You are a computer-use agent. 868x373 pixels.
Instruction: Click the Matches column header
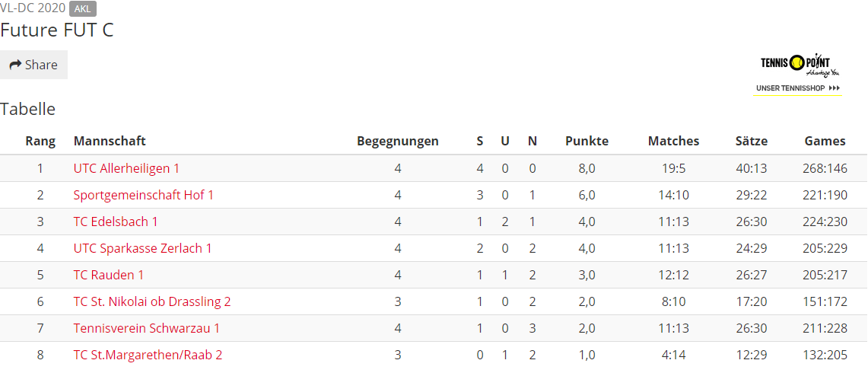coord(674,141)
